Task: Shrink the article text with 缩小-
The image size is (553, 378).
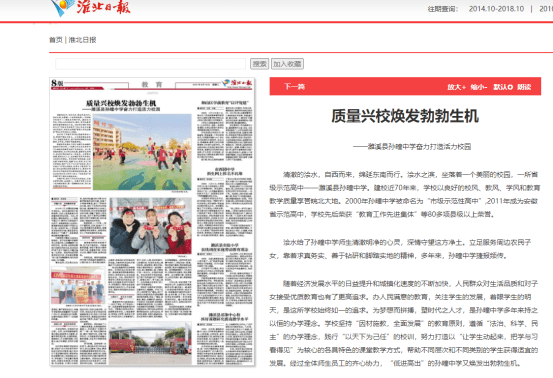Action: click(x=479, y=87)
